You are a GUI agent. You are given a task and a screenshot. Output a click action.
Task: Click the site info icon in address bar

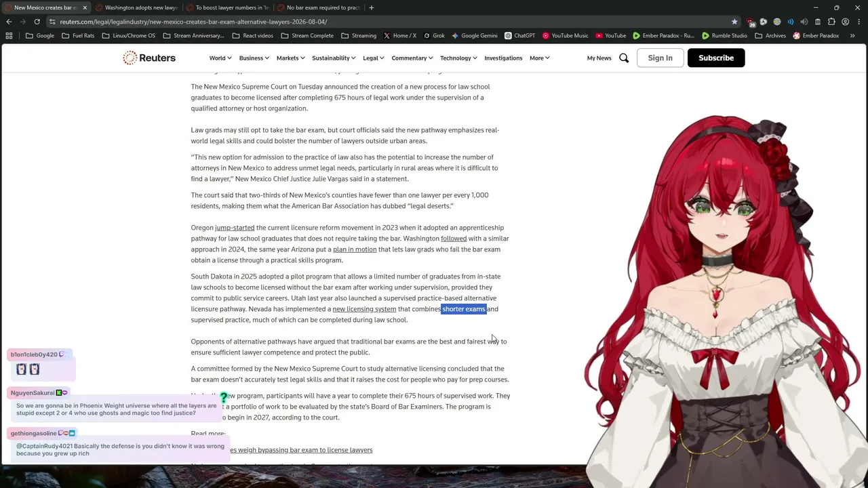52,22
